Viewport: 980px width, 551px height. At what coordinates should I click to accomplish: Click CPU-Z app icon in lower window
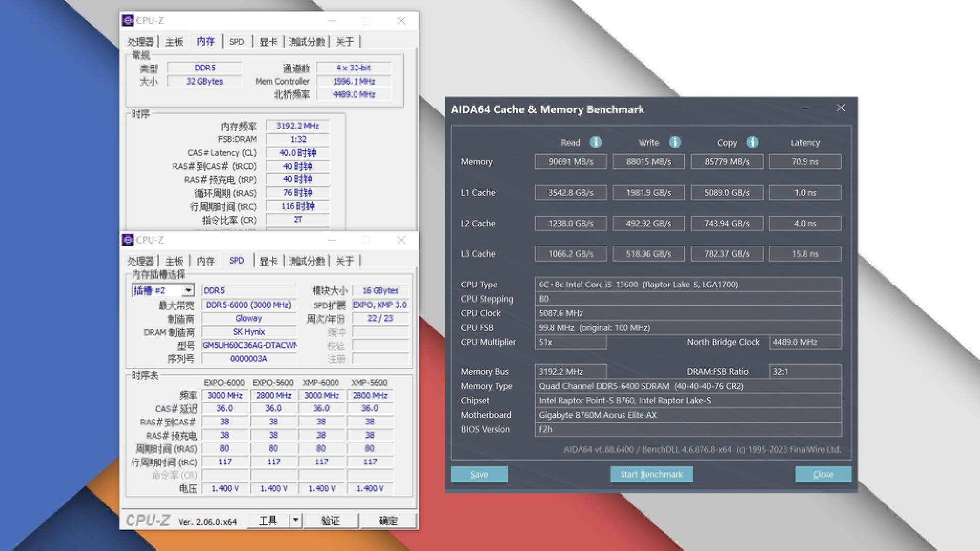pyautogui.click(x=128, y=240)
